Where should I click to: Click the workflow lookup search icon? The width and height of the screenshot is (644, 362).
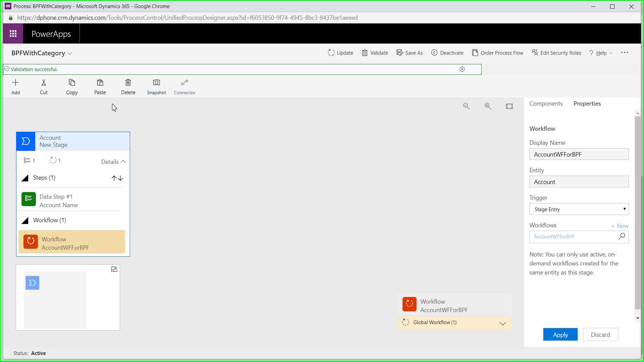(622, 236)
